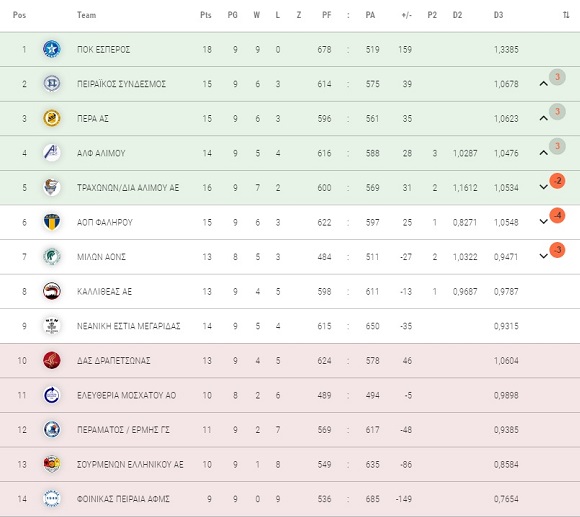Screen dimensions: 580x517
Task: Open the ΣΟΥΡΜΕΝΩΝ ΕΛΛΗΝΙΚΟΥ ΑΕ team link
Action: (130, 464)
